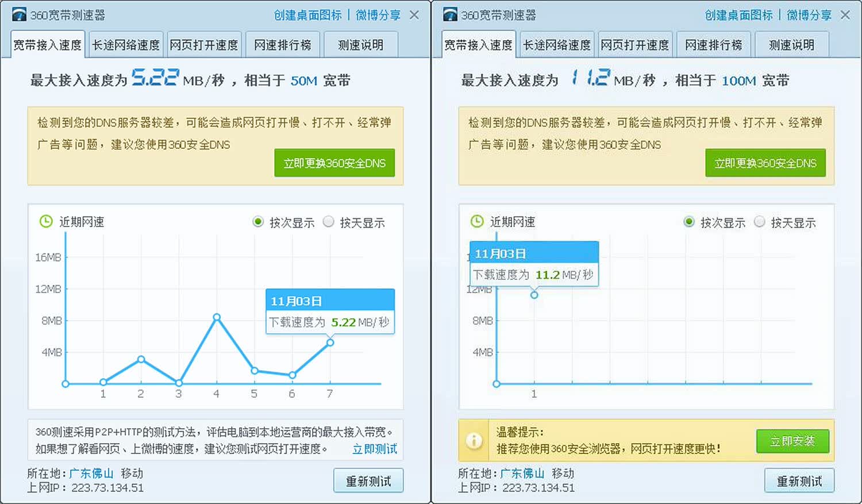Viewport: 862px width, 504px height.
Task: Click the green 立即安装 button
Action: (792, 441)
